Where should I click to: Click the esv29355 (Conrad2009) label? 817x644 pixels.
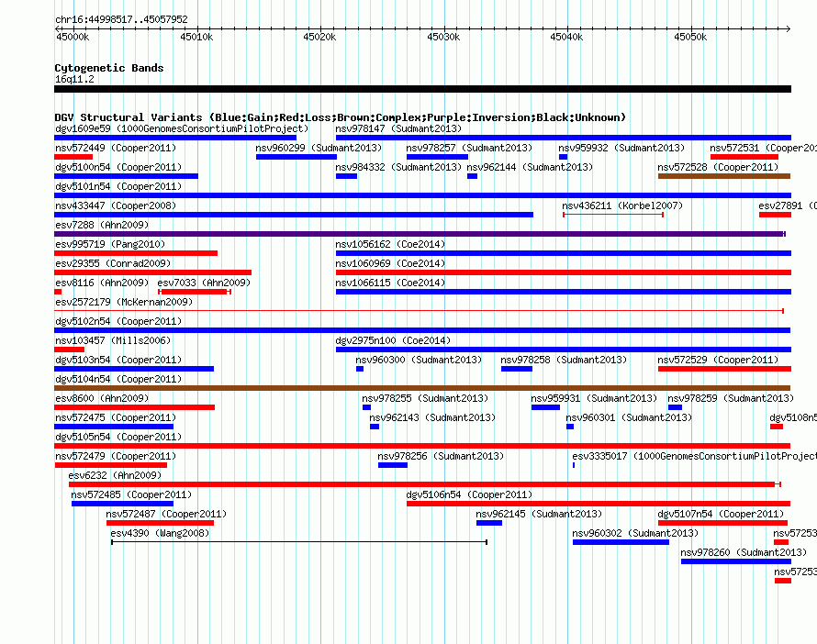(113, 263)
